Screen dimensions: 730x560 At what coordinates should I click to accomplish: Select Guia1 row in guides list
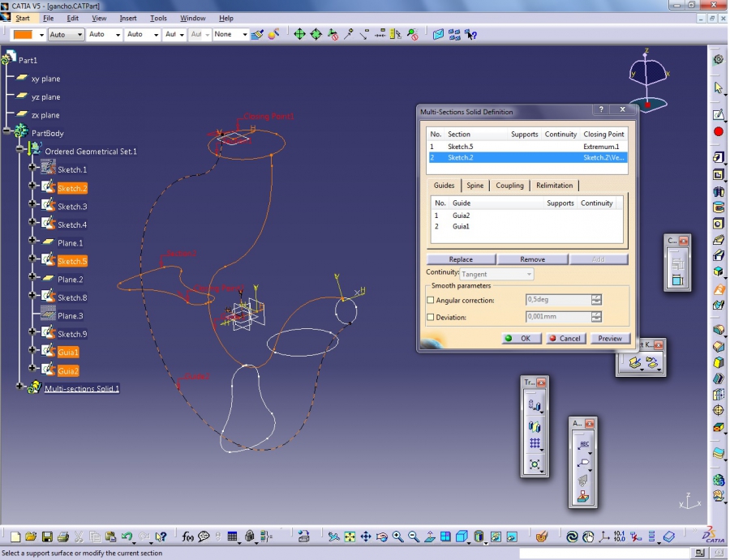click(526, 226)
